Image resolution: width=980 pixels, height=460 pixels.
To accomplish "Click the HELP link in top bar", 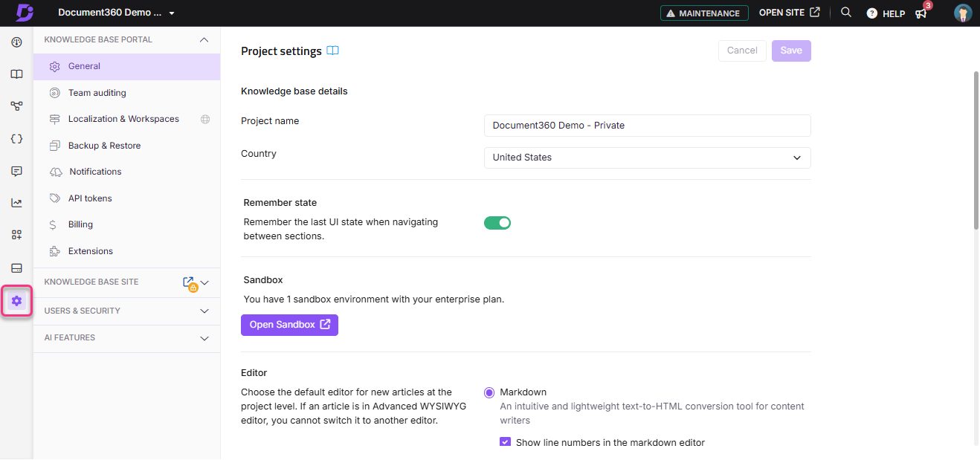I will [x=893, y=13].
